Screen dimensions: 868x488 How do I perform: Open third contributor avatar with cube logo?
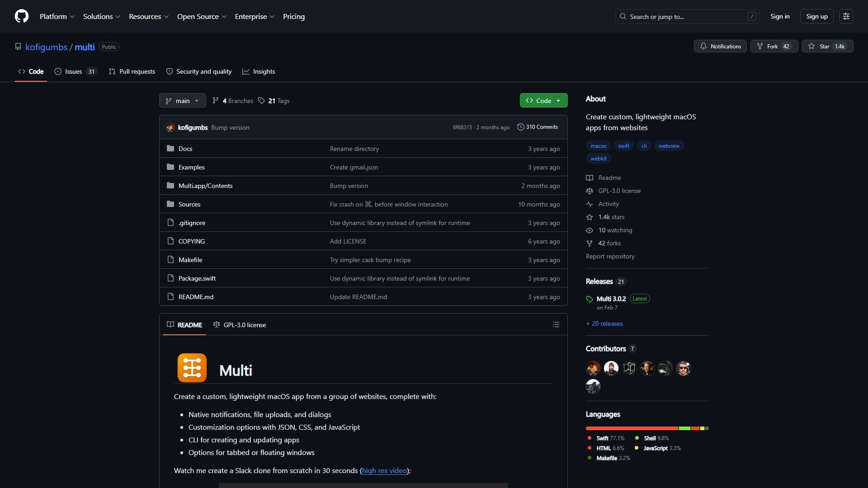click(x=629, y=368)
